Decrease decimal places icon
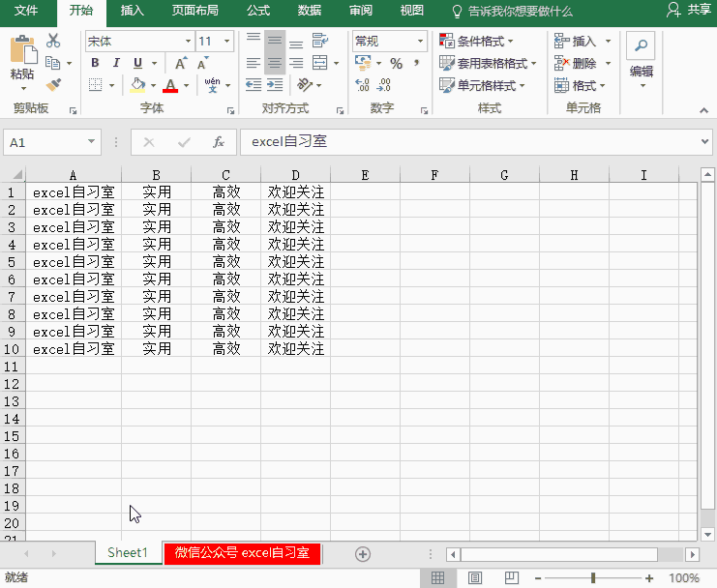The height and width of the screenshot is (588, 717). click(383, 85)
